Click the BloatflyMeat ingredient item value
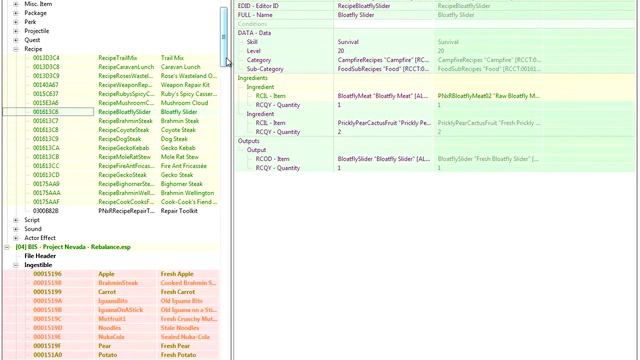 pyautogui.click(x=383, y=96)
